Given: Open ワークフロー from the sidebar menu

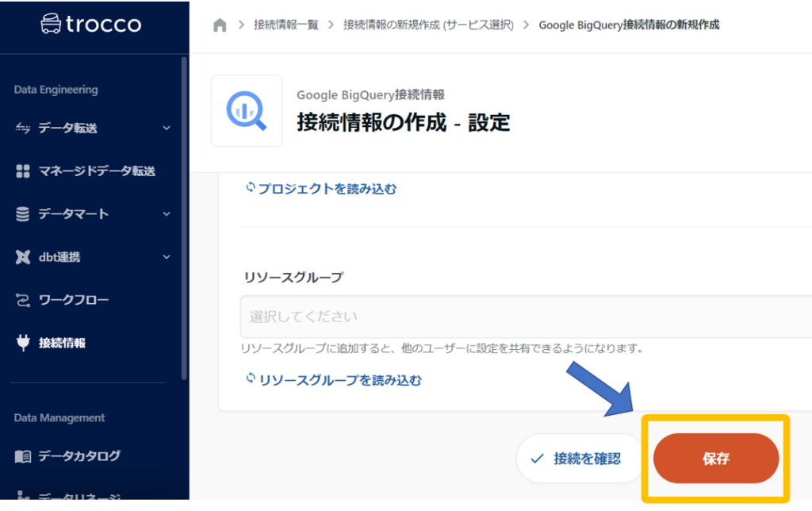Looking at the screenshot, I should (74, 300).
